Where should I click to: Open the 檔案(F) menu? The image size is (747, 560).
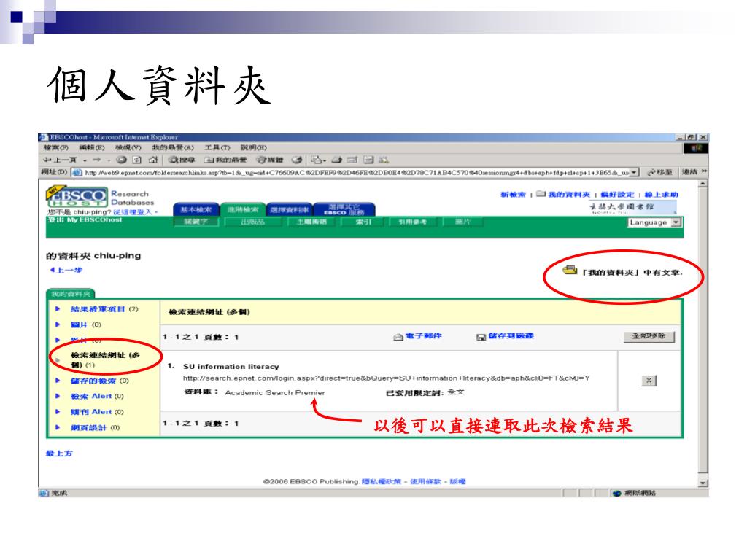(56, 148)
